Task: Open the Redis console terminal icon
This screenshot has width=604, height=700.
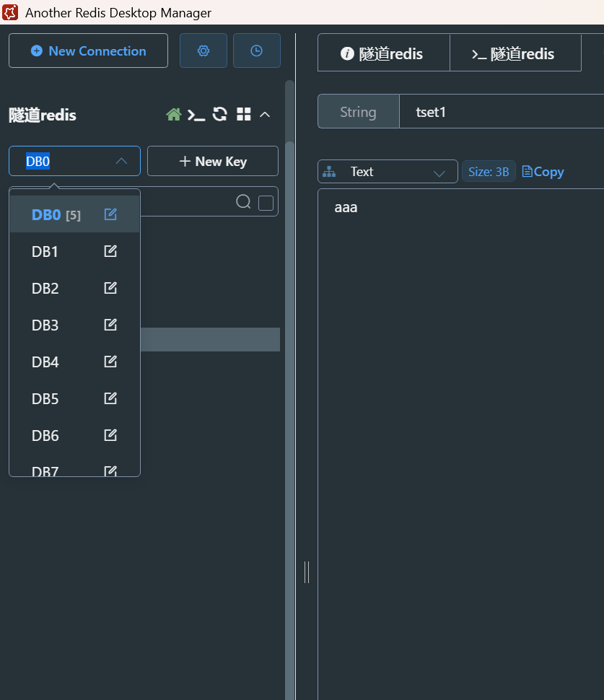Action: (196, 115)
